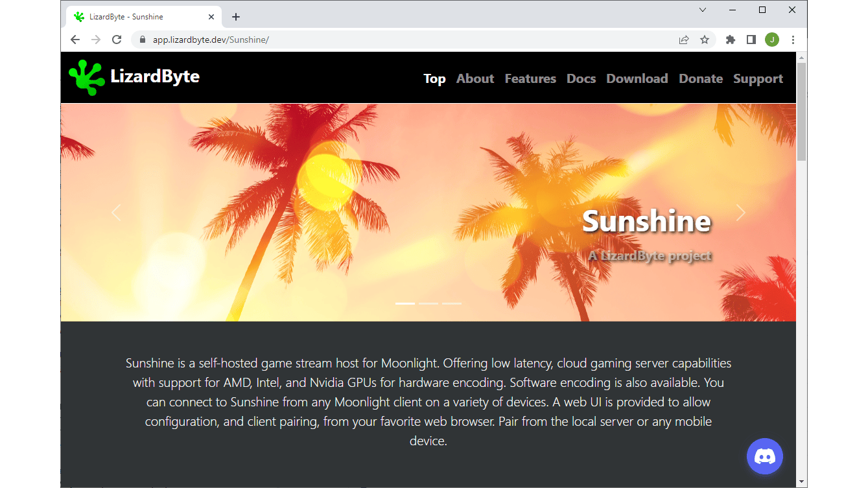Close the Chrome window
The width and height of the screenshot is (868, 488).
(792, 10)
